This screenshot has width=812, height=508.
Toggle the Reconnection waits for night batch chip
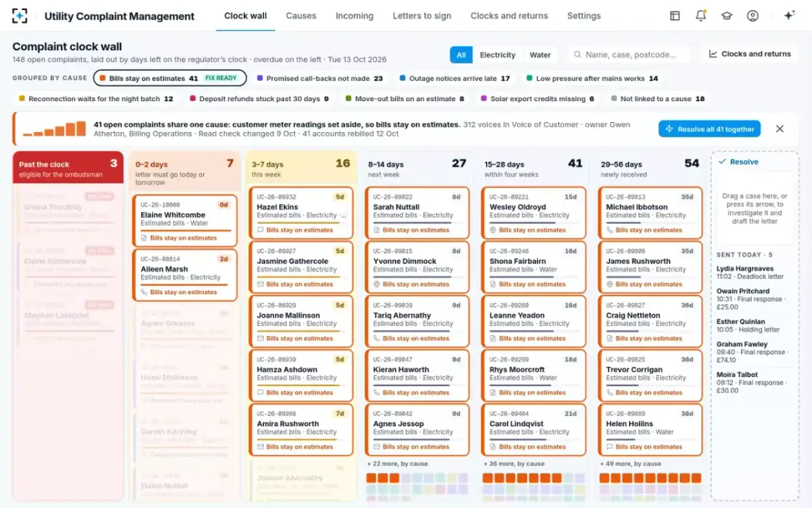[96, 99]
